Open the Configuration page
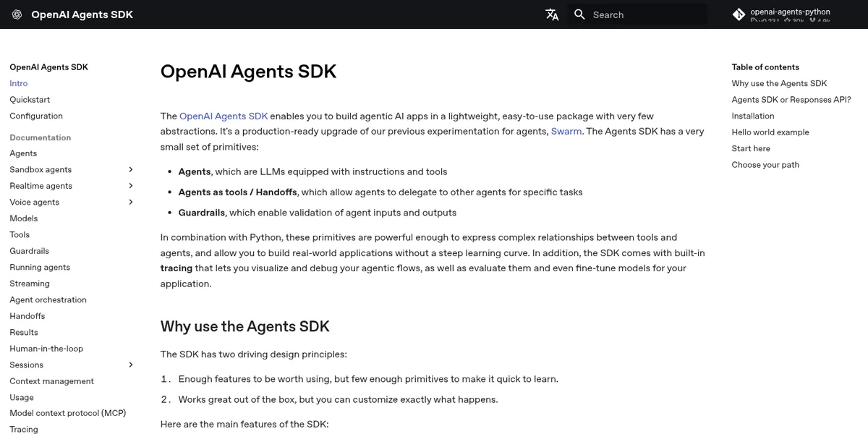This screenshot has height=434, width=868. [x=36, y=116]
